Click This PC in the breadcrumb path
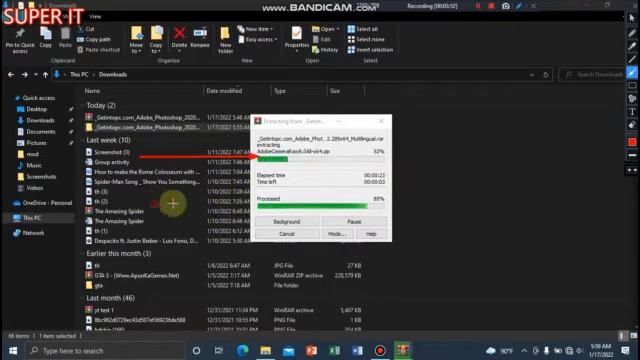Screen dimensions: 640x360 click(79, 75)
